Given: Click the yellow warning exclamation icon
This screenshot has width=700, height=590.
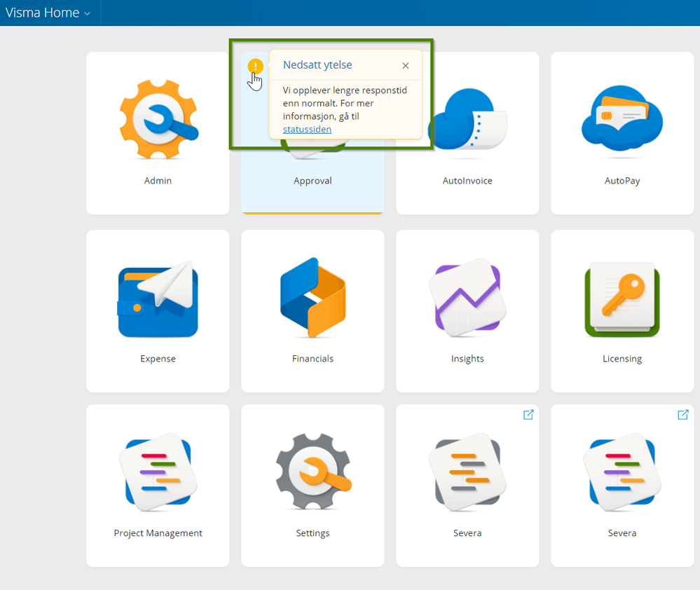Looking at the screenshot, I should click(x=256, y=67).
